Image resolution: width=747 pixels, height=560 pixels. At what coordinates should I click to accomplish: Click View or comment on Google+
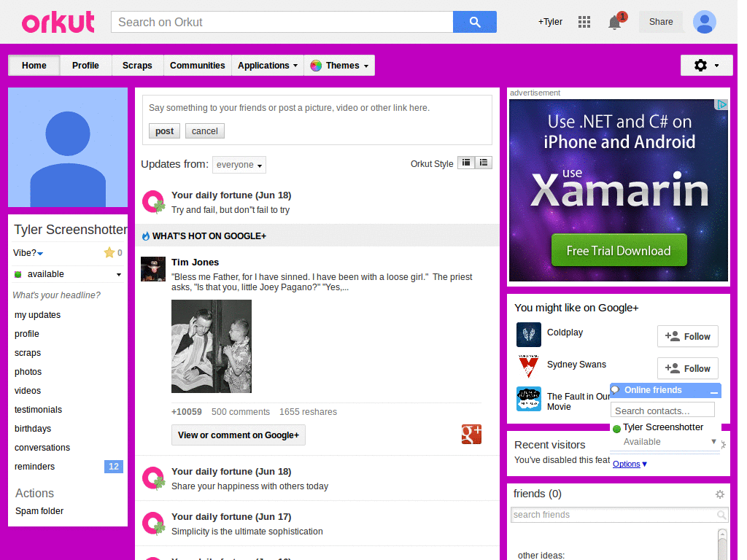point(239,435)
